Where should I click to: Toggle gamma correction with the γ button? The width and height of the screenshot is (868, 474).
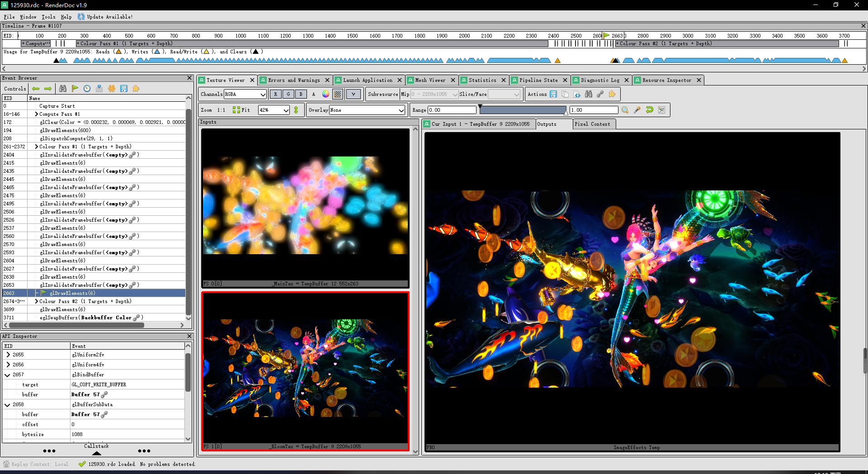coord(354,94)
